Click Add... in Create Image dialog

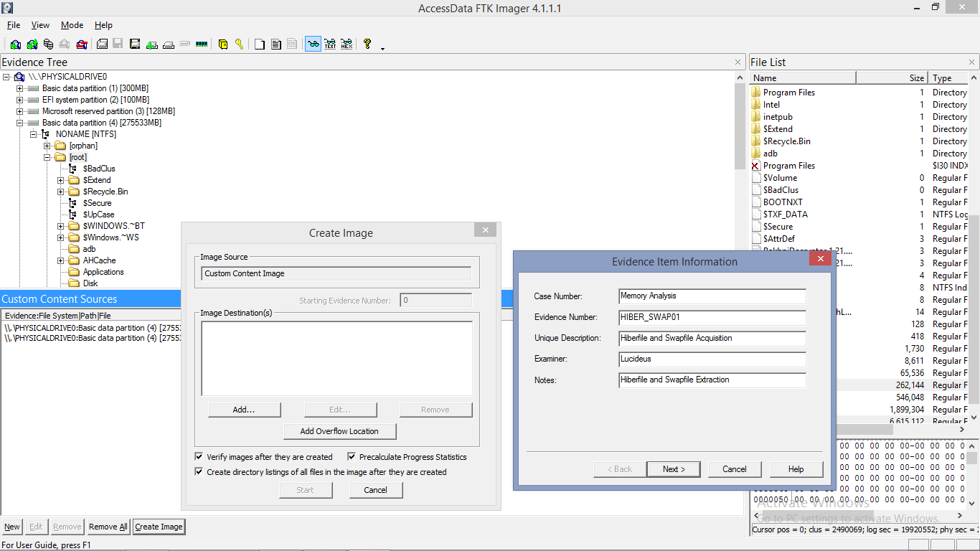244,410
